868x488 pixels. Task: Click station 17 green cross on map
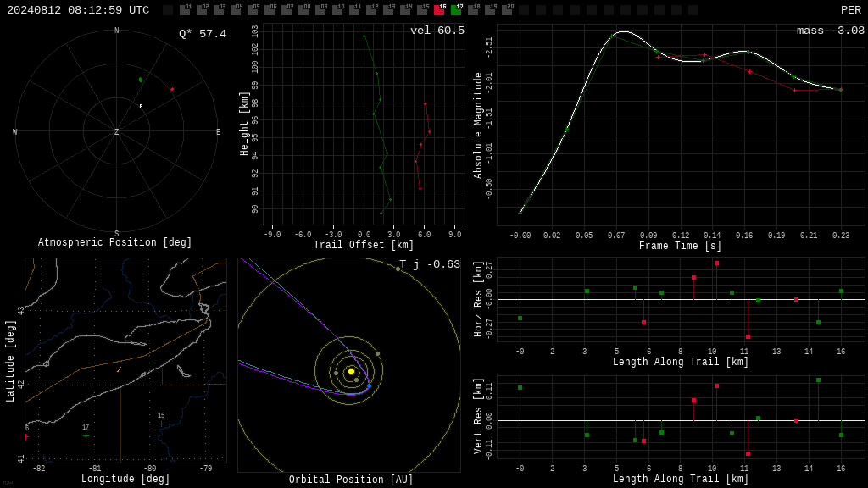(86, 436)
